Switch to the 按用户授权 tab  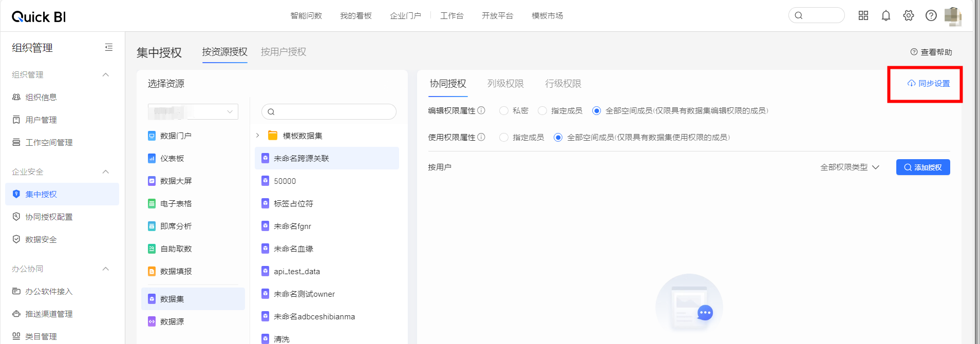284,52
